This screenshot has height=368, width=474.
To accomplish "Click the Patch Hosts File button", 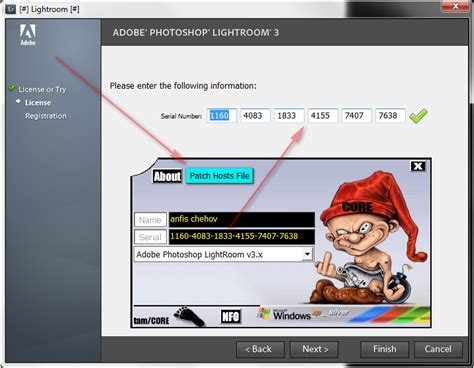I will [219, 176].
